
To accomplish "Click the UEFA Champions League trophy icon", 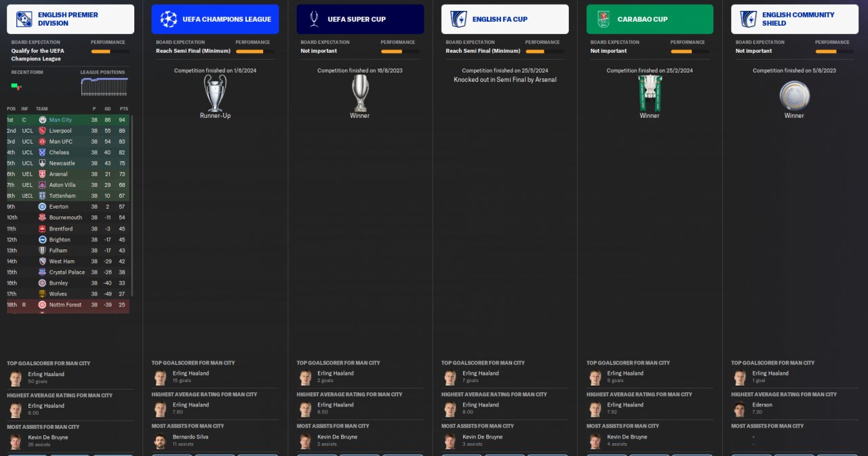I will (215, 93).
